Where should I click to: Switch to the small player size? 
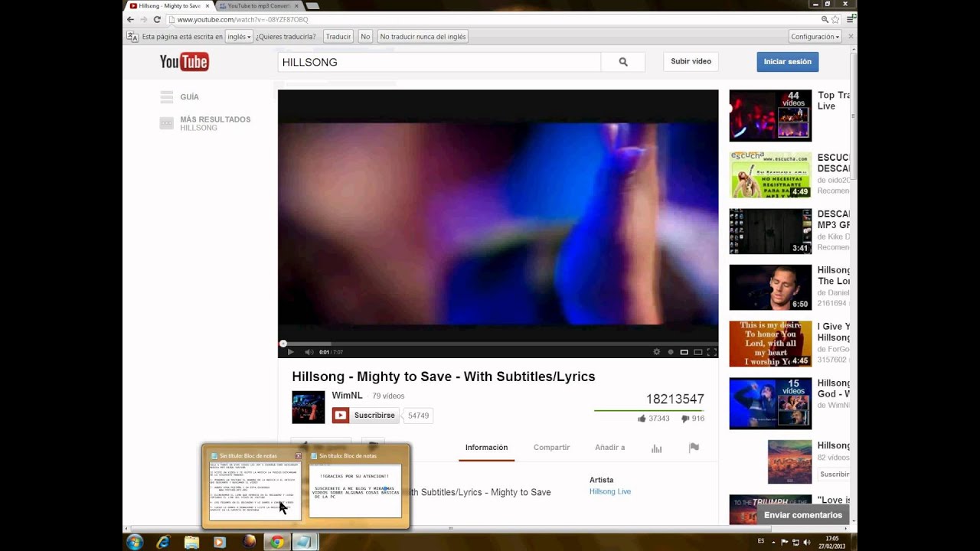(684, 352)
